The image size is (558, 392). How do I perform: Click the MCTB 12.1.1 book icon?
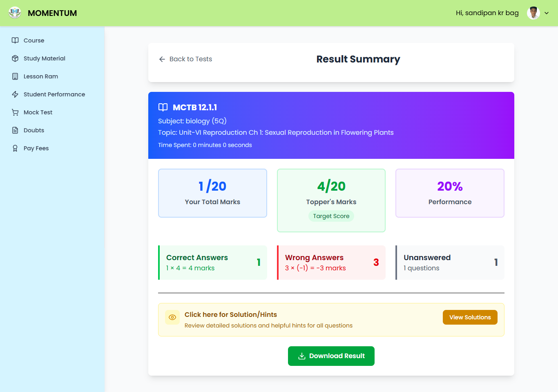point(163,107)
